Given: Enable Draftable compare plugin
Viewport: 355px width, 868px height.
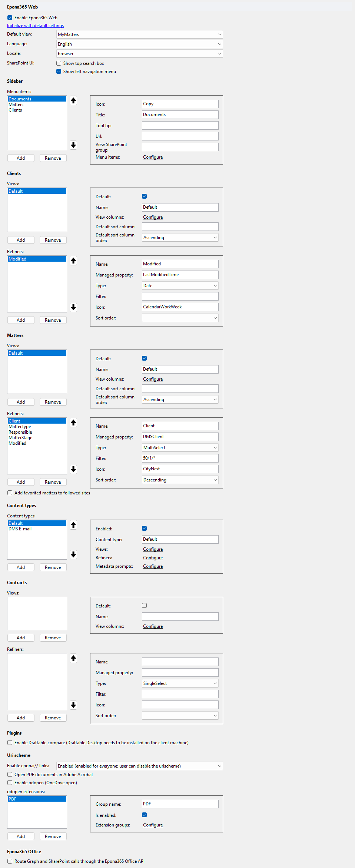Looking at the screenshot, I should click(x=10, y=743).
